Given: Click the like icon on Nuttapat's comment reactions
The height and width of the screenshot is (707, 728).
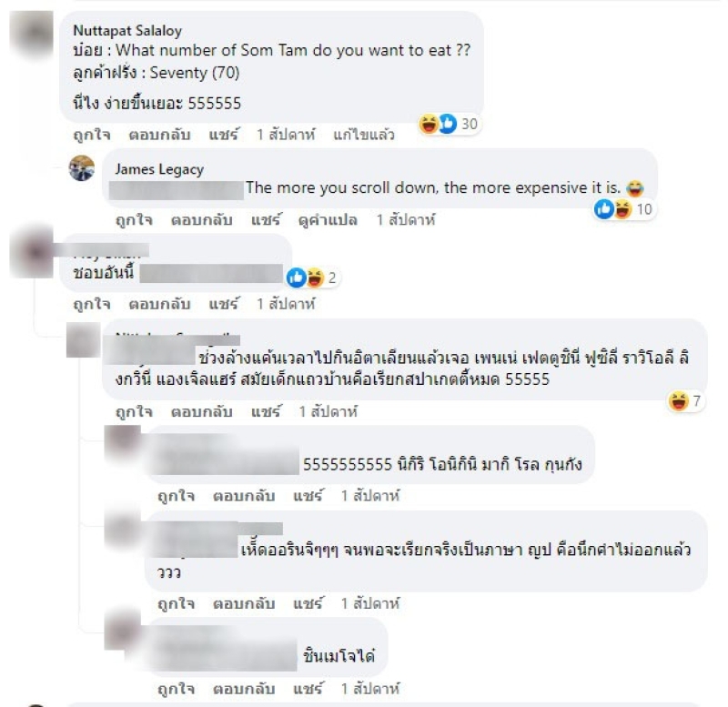Looking at the screenshot, I should pyautogui.click(x=448, y=124).
